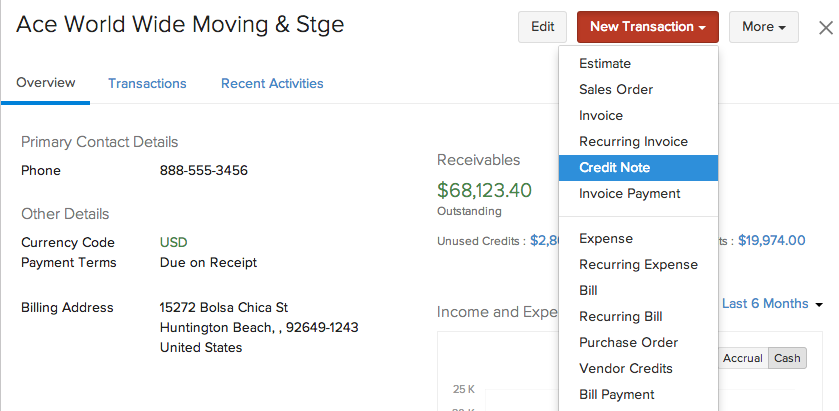This screenshot has width=839, height=411.
Task: Select Recurring Expense from the list
Action: point(638,265)
